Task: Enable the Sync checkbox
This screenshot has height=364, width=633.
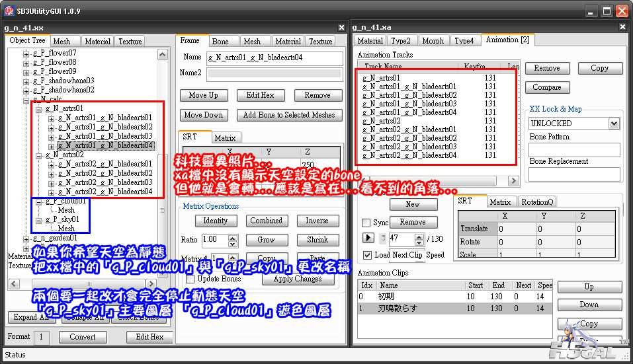Action: (x=366, y=223)
